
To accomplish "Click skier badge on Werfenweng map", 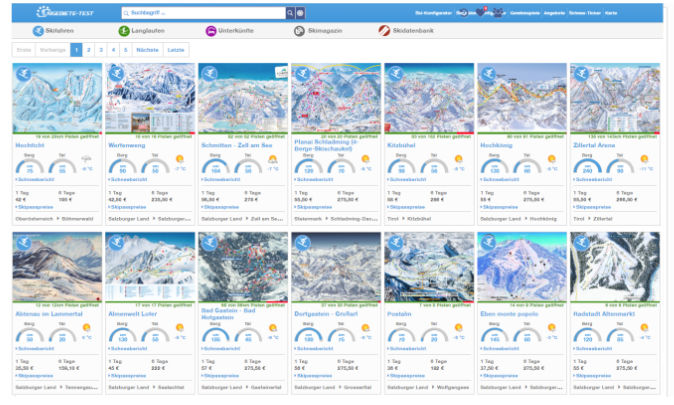I will [116, 74].
